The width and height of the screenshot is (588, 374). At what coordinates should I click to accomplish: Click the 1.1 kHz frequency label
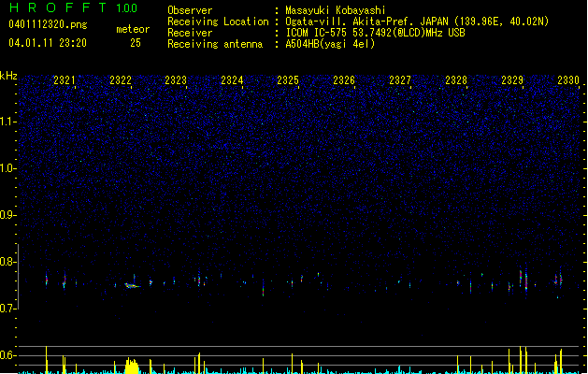coord(7,122)
